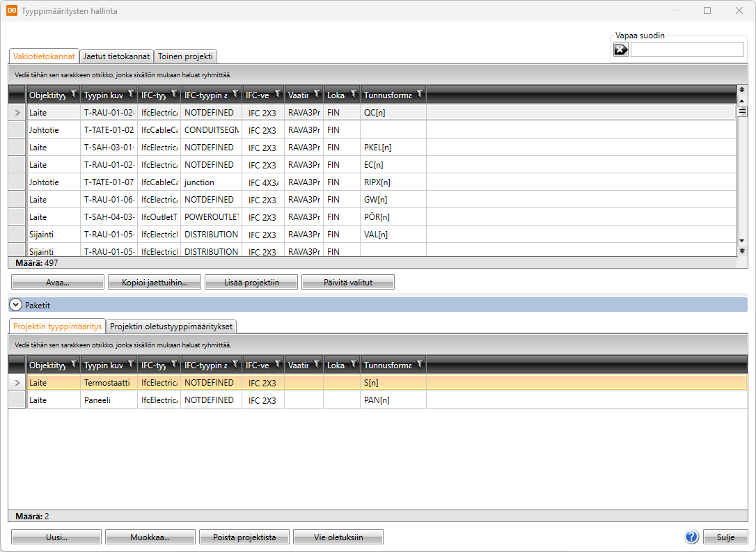The image size is (756, 552).
Task: Click Lokalisointi filter icon in lower table
Action: [354, 365]
